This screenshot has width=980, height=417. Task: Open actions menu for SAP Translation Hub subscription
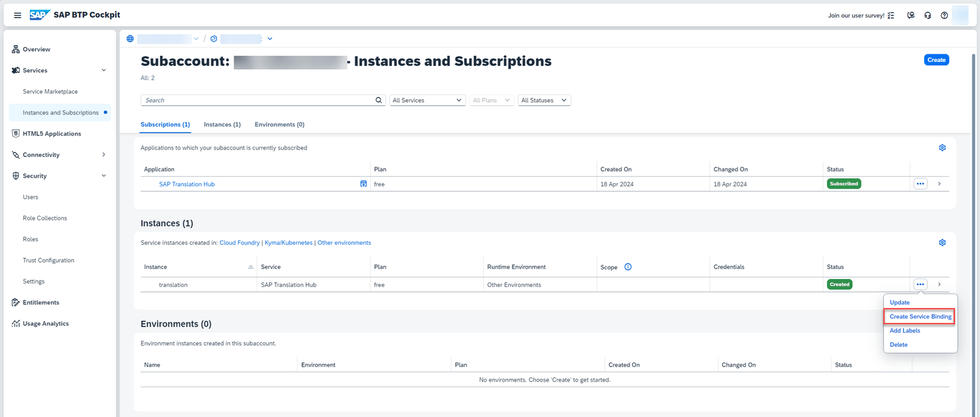921,184
